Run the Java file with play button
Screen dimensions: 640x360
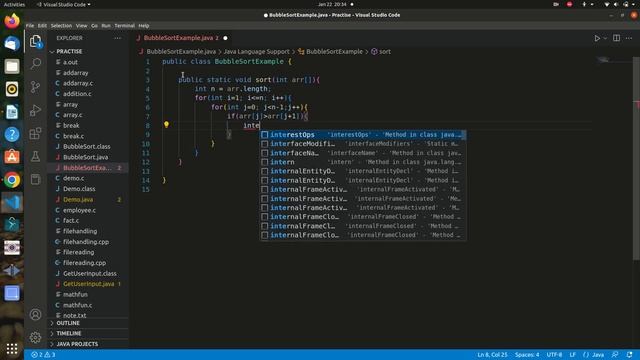pyautogui.click(x=597, y=38)
